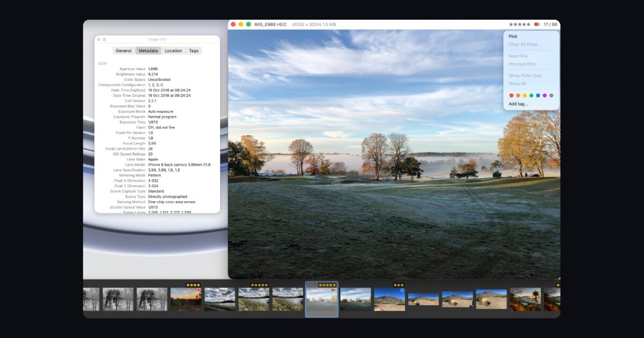Click the Brightness Value 9,274
Image resolution: width=644 pixels, height=338 pixels.
[x=153, y=75]
